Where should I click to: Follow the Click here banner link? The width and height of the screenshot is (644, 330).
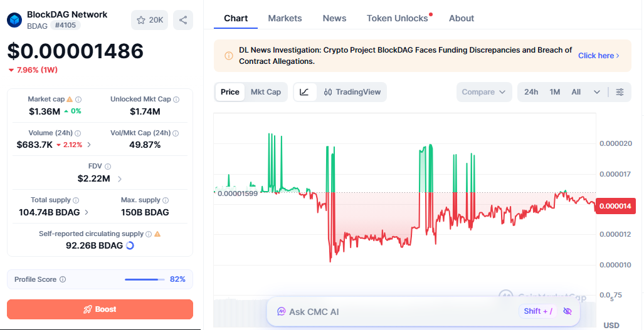tap(599, 56)
